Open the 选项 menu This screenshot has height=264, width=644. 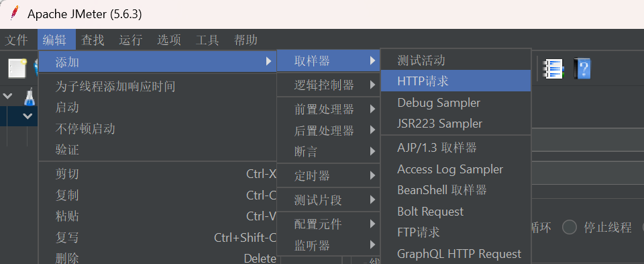169,40
